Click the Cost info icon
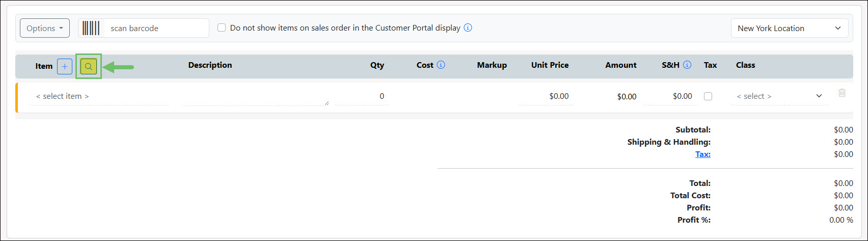868x241 pixels. 441,65
